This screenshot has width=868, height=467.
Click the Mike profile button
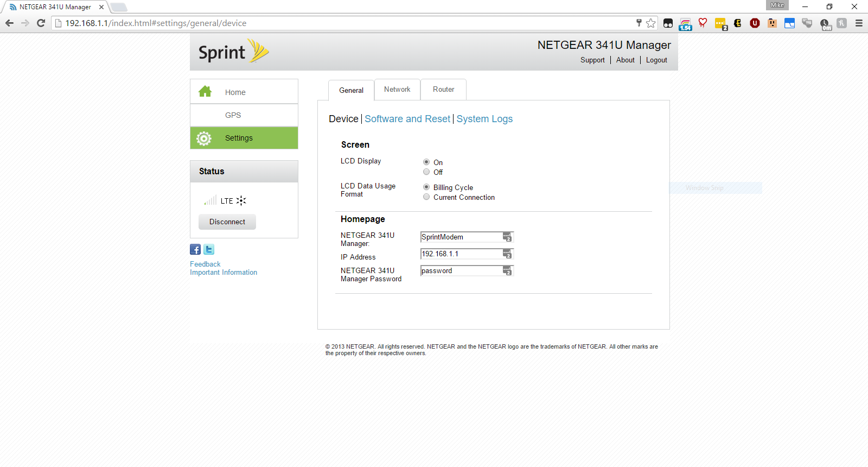point(777,5)
